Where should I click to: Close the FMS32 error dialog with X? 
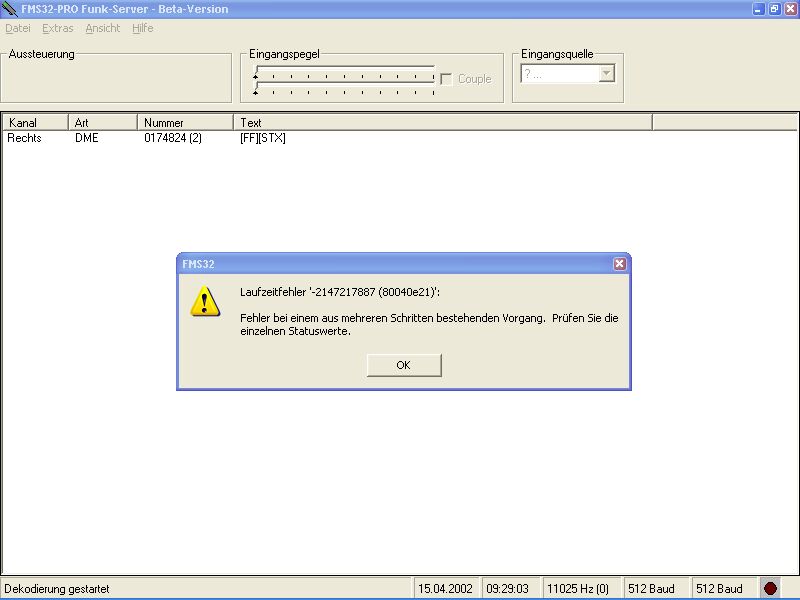pos(619,264)
